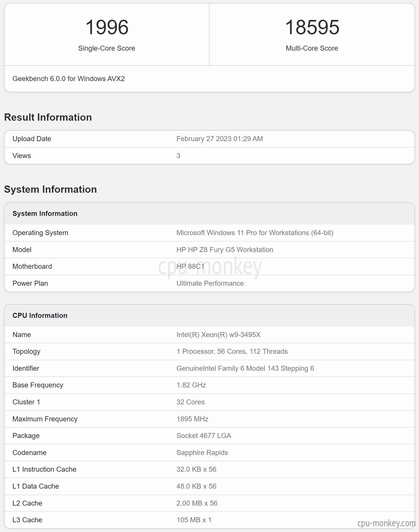Click 'HP HP Z8 Fury G5 Workstation' value
This screenshot has height=532, width=419.
click(225, 250)
